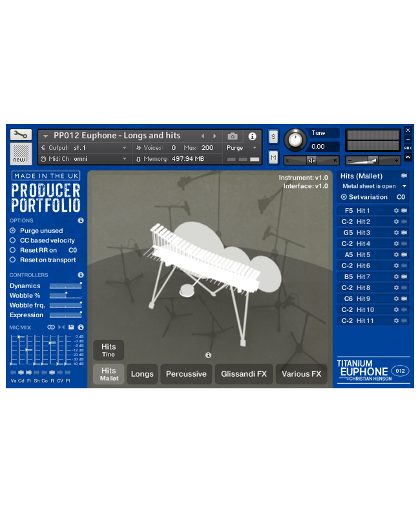Open the gear settings for Hit 1
420x513 pixels.
click(396, 211)
